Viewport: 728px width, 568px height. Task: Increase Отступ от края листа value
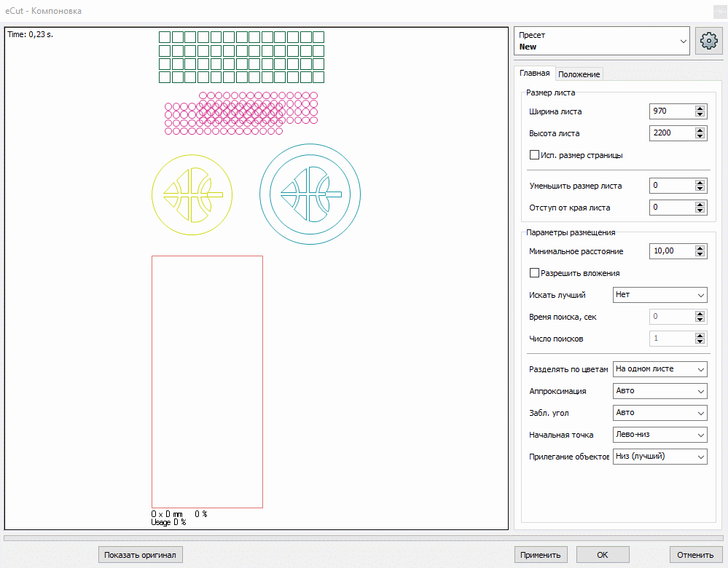coord(700,204)
